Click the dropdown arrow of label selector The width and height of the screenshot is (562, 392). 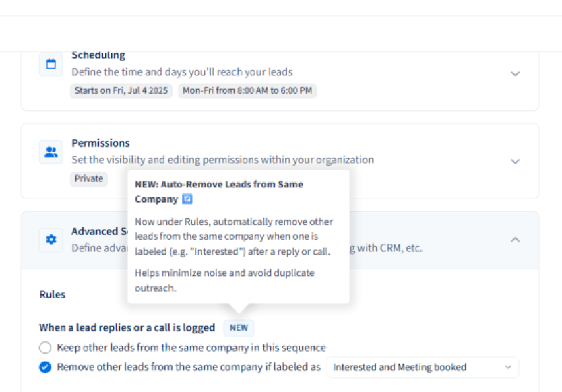[x=508, y=367]
